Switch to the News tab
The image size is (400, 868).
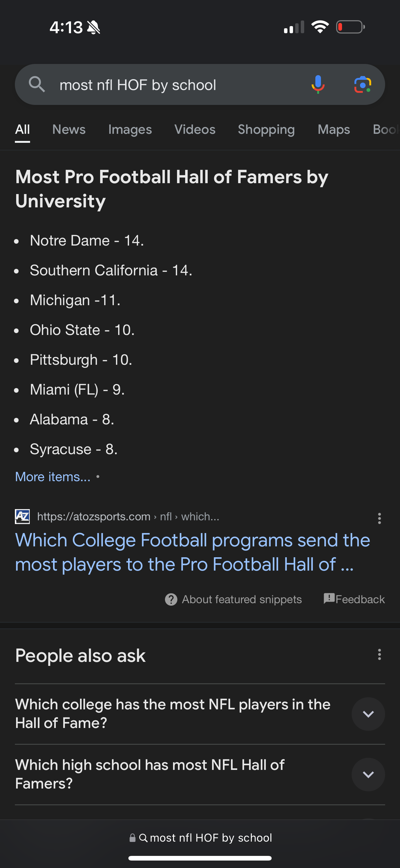69,129
